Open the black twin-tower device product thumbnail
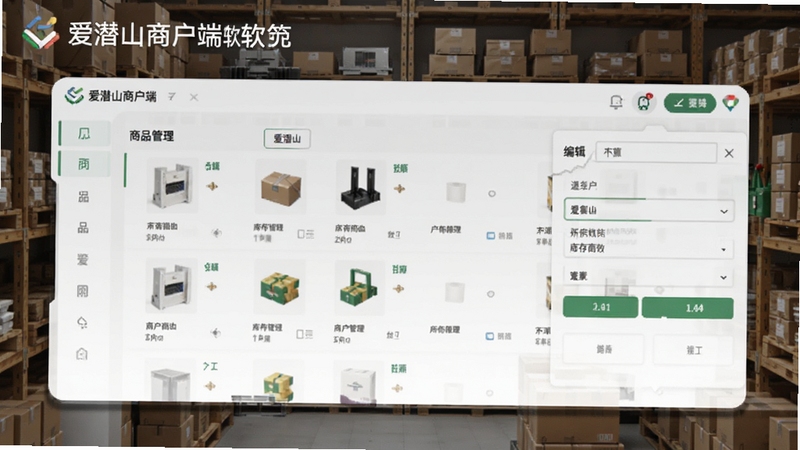The width and height of the screenshot is (800, 450). point(361,187)
